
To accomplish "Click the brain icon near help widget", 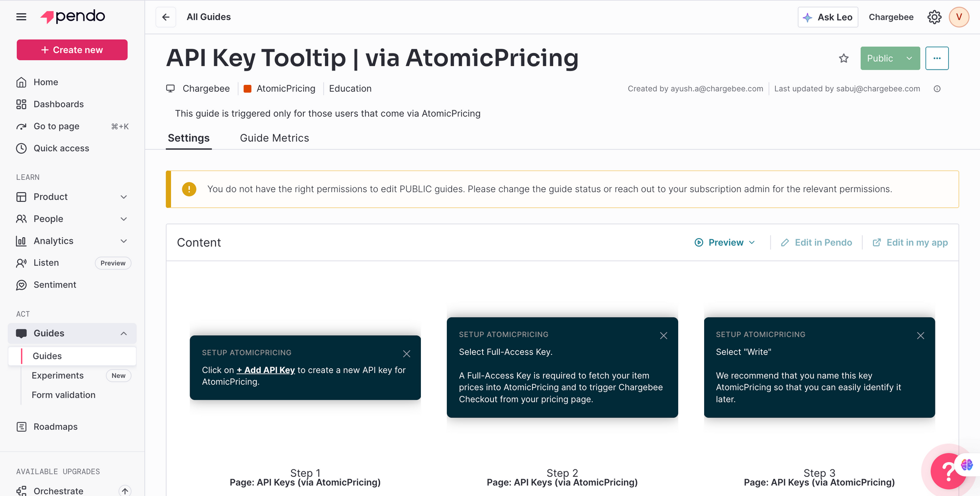I will [x=967, y=465].
